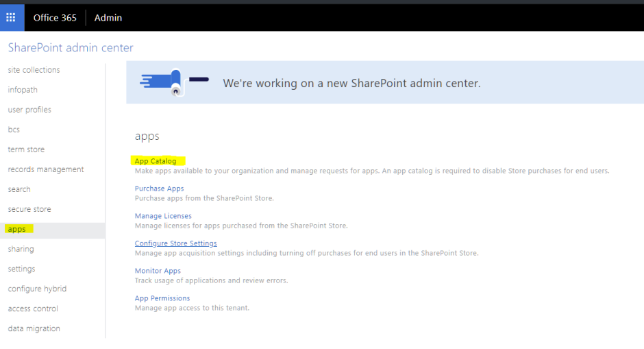Click the Admin label in header

pos(108,18)
